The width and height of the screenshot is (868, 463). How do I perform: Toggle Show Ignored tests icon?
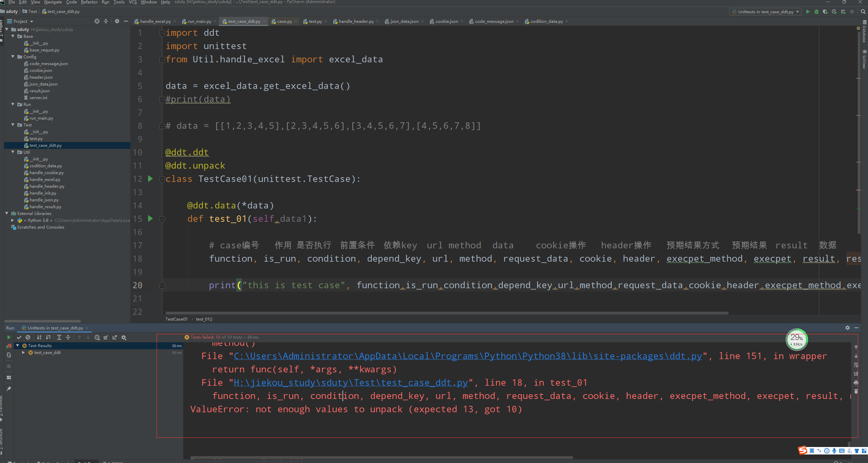point(28,337)
